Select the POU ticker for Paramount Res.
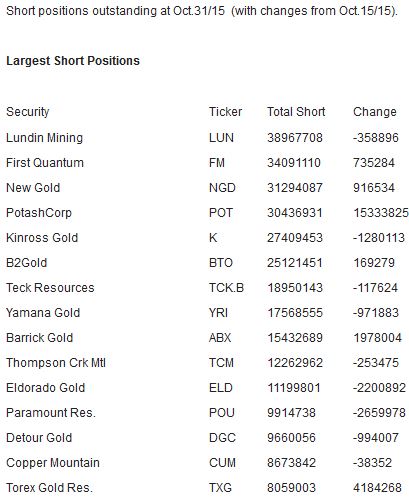Image resolution: width=409 pixels, height=501 pixels. pyautogui.click(x=222, y=413)
